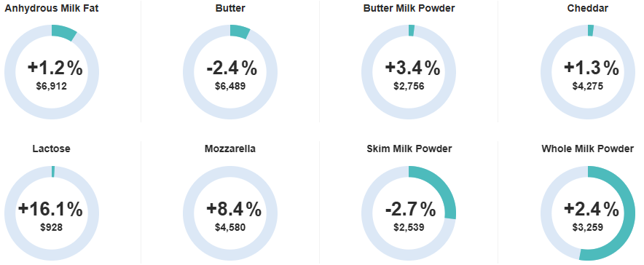The height and width of the screenshot is (265, 644).
Task: Click the $2,756 price under Butter Milk Powder
Action: pyautogui.click(x=409, y=86)
